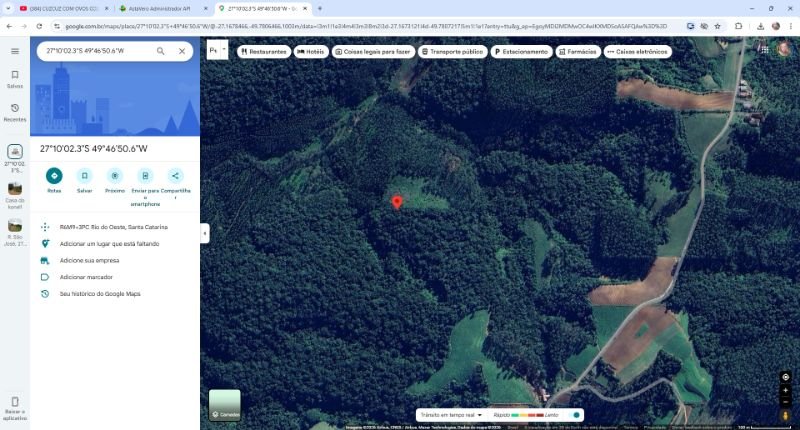Send location to smartphone icon
Viewport: 800px width, 430px height.
click(x=145, y=176)
